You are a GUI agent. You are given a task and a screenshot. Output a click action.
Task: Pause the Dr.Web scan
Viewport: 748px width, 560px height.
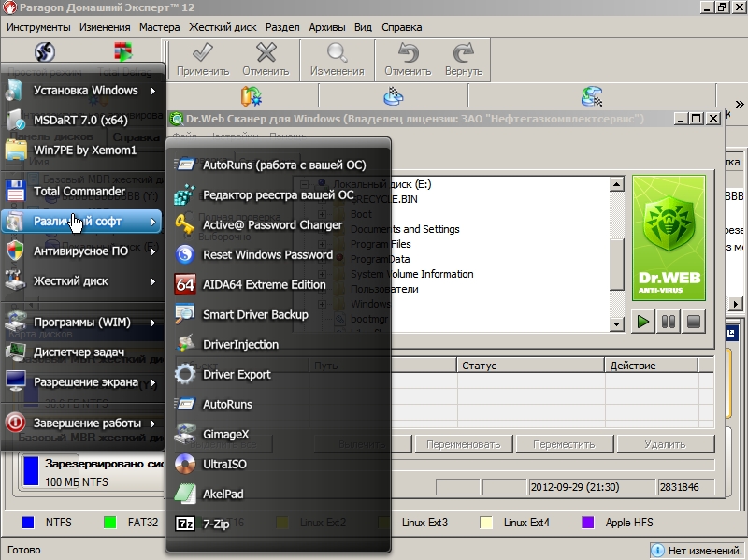click(668, 323)
